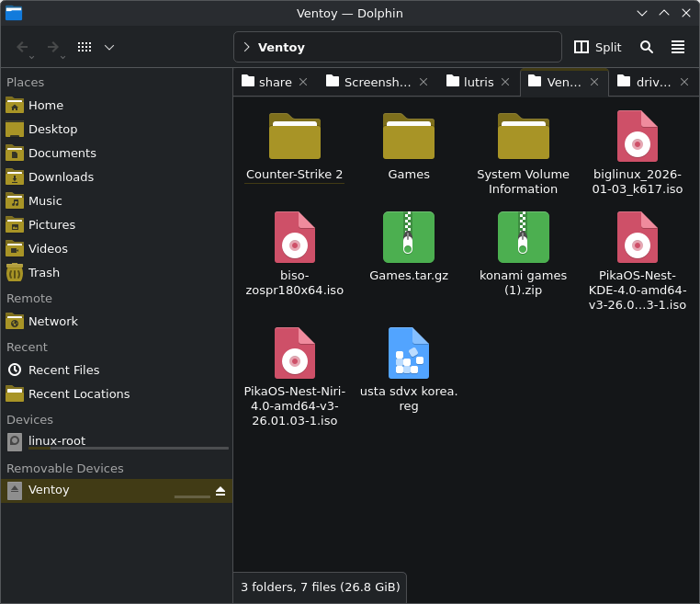This screenshot has height=604, width=700.
Task: Open Downloads in Places sidebar
Action: point(61,177)
